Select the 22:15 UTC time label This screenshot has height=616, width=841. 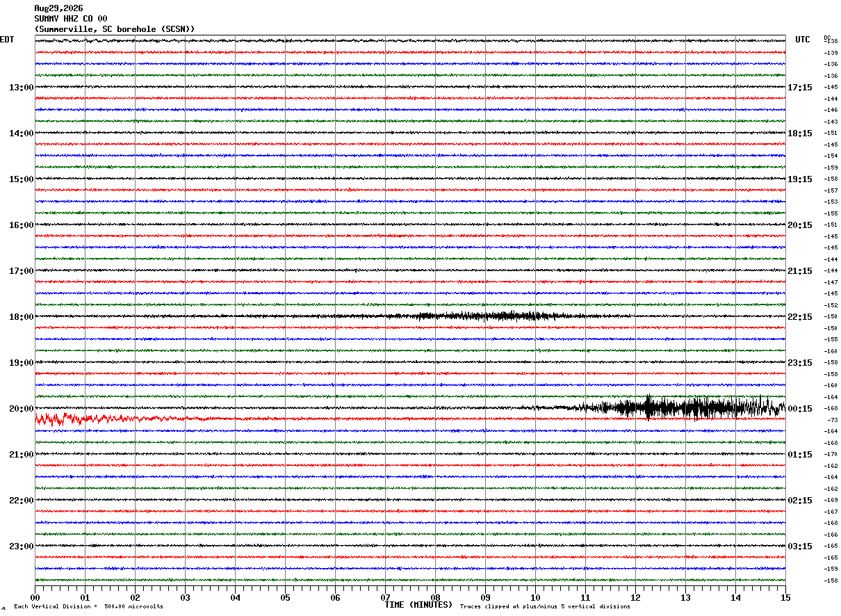point(800,317)
